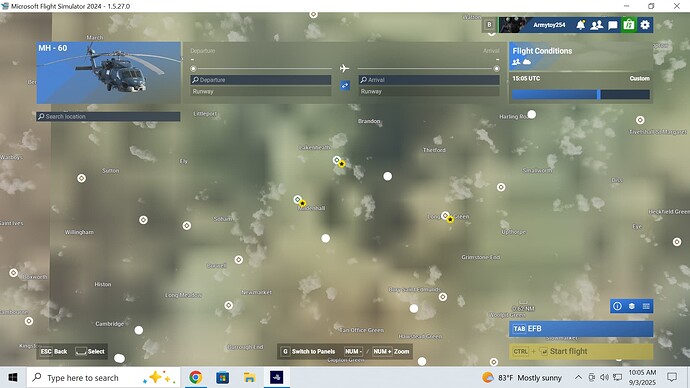
Task: Open the volume speaker icon in system tray
Action: click(605, 377)
